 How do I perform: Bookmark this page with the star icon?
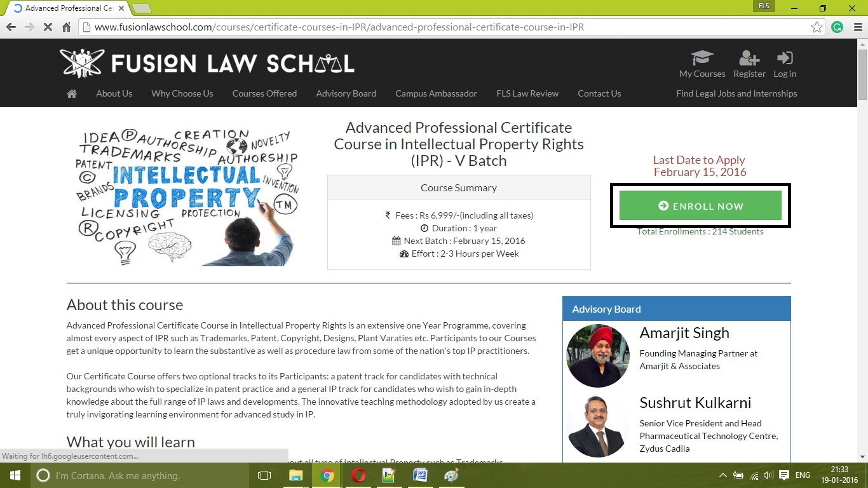pos(817,27)
